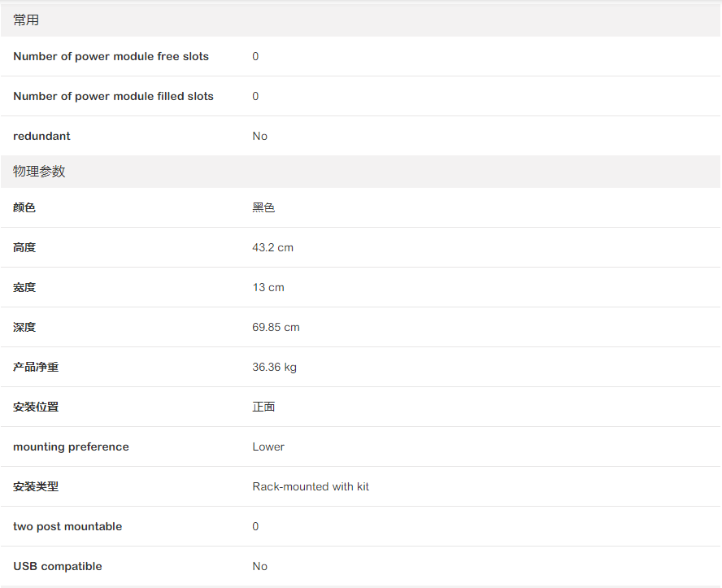722x588 pixels.
Task: Click the 'Lower' mounting preference value
Action: click(268, 446)
